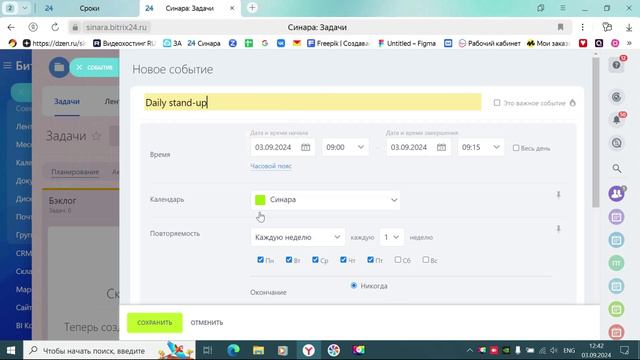The image size is (640, 360).
Task: Click the help question mark icon
Action: [x=616, y=65]
